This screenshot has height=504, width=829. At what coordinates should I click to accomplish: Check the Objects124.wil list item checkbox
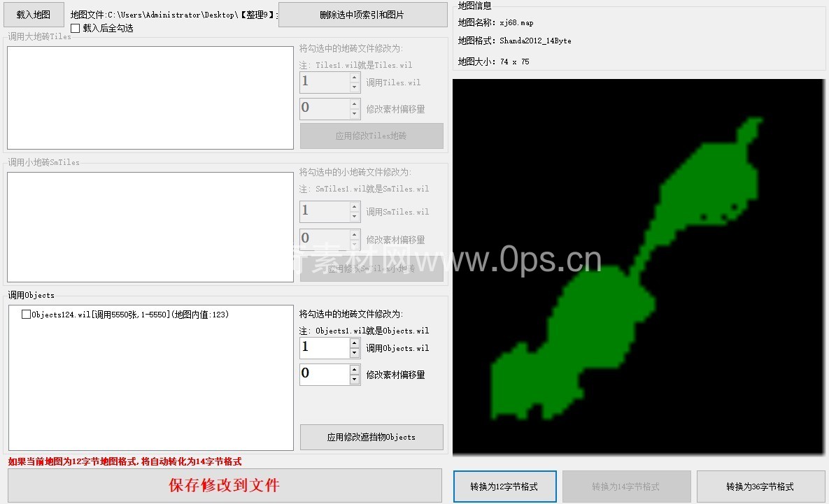(x=27, y=315)
